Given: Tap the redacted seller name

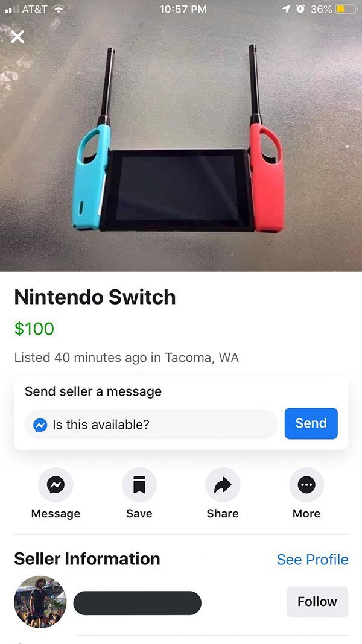Looking at the screenshot, I should coord(137,603).
